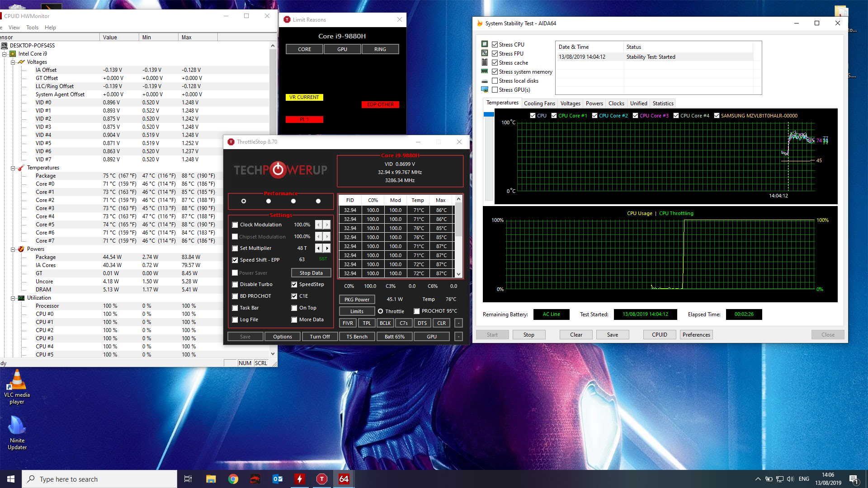Click Stress CPU chip icon in AIDA64
This screenshot has height=488, width=868.
pos(485,44)
